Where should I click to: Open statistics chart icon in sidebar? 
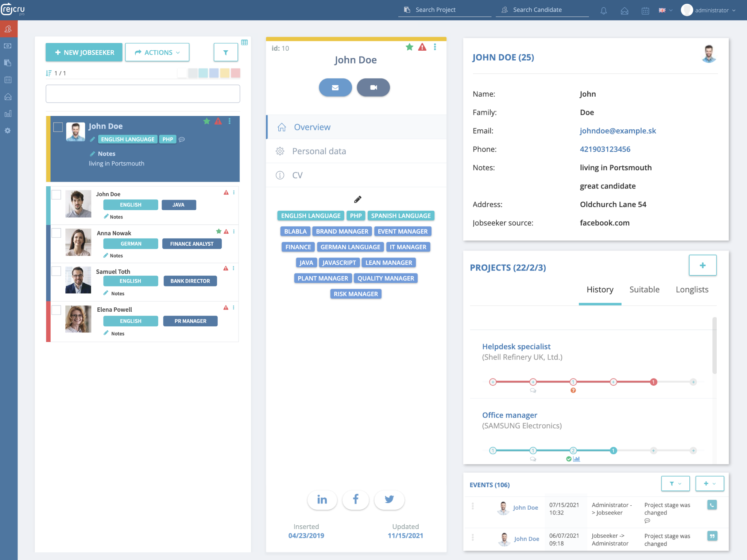(8, 114)
